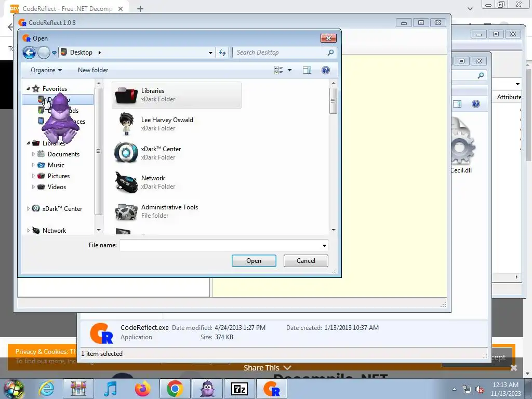
Task: Select the Libraries folder icon in file list
Action: coord(126,96)
